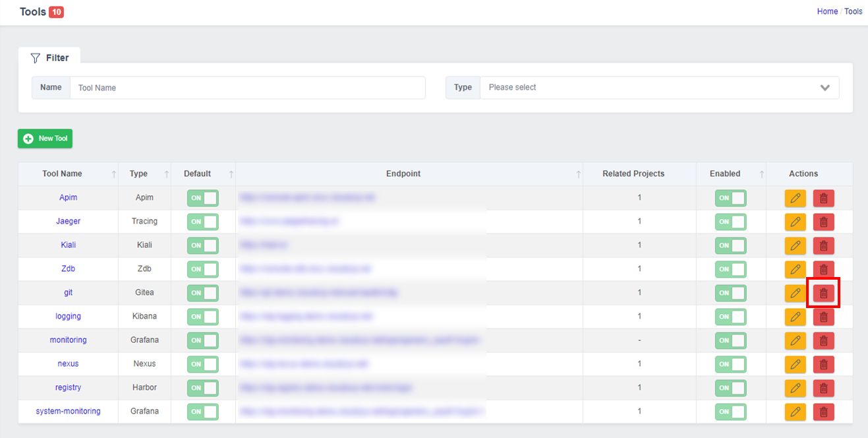Open the nexus tool link

coord(69,364)
